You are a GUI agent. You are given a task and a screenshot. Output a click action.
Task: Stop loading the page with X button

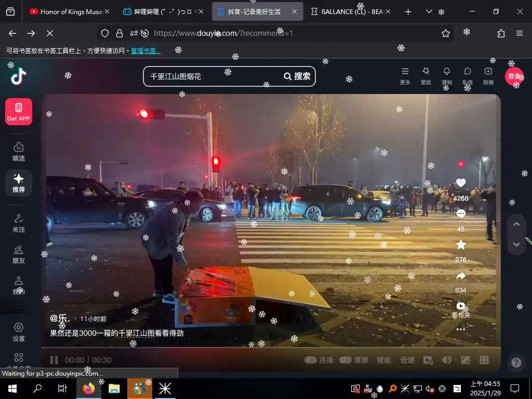point(49,33)
